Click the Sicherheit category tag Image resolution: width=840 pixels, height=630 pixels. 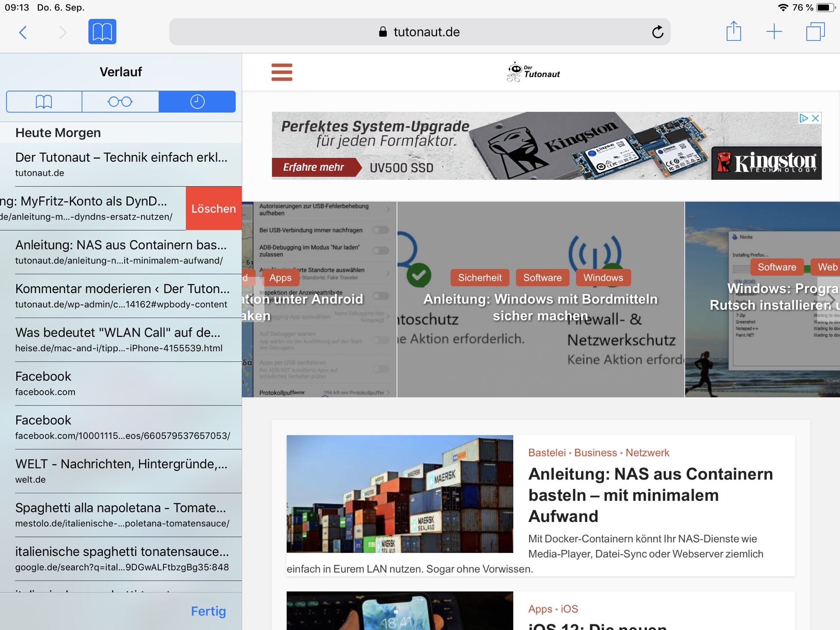(479, 278)
